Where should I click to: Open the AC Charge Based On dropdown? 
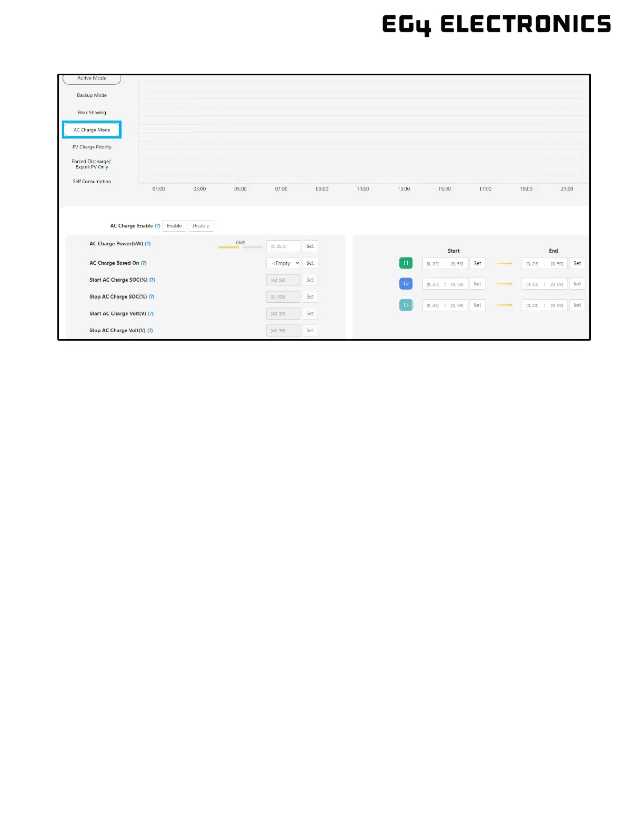[x=283, y=263]
